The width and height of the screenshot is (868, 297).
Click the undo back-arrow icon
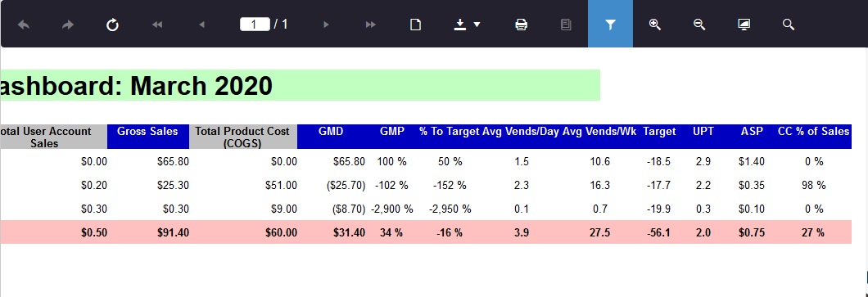coord(23,25)
